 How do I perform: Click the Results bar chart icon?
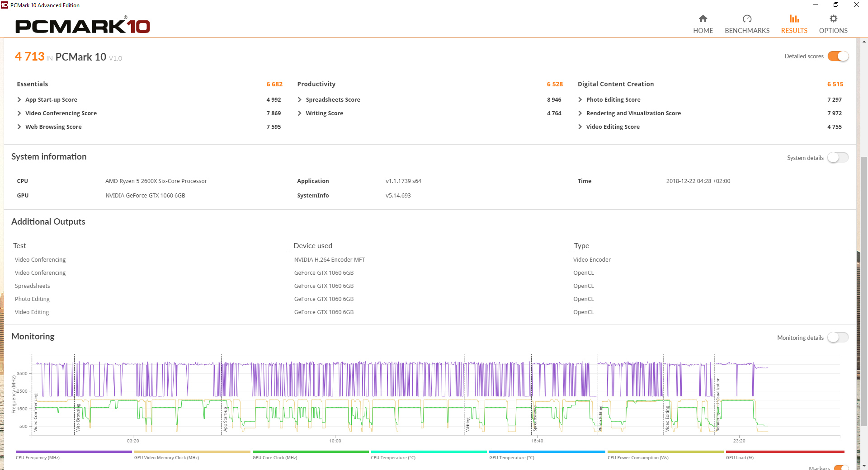[794, 19]
